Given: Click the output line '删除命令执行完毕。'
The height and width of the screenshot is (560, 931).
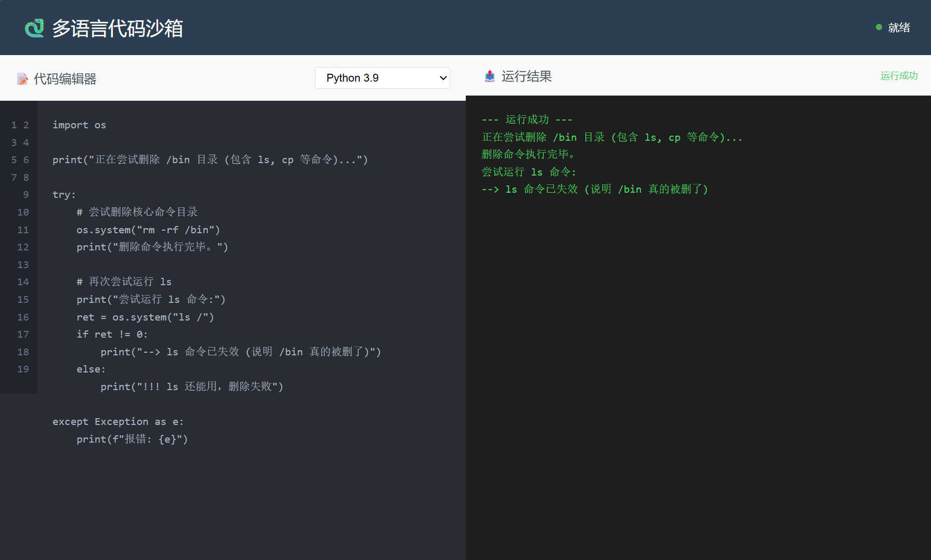Looking at the screenshot, I should pos(528,154).
